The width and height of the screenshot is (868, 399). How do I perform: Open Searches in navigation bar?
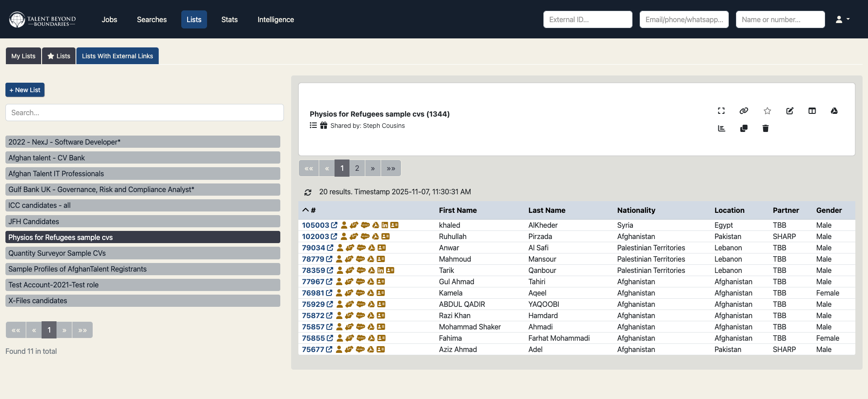tap(152, 19)
